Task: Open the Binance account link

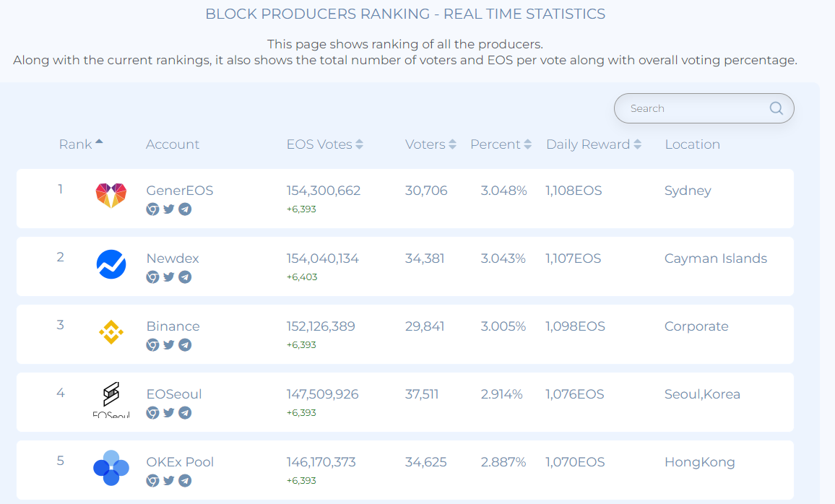Action: tap(173, 326)
